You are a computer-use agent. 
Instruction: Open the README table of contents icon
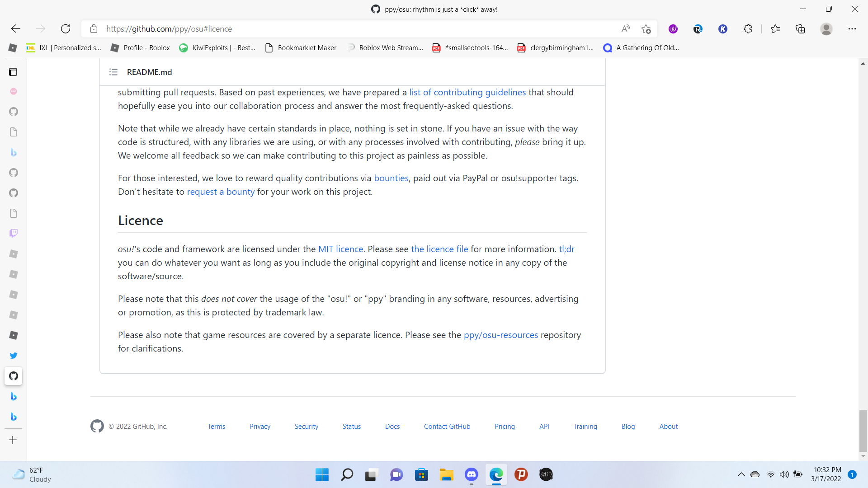113,72
